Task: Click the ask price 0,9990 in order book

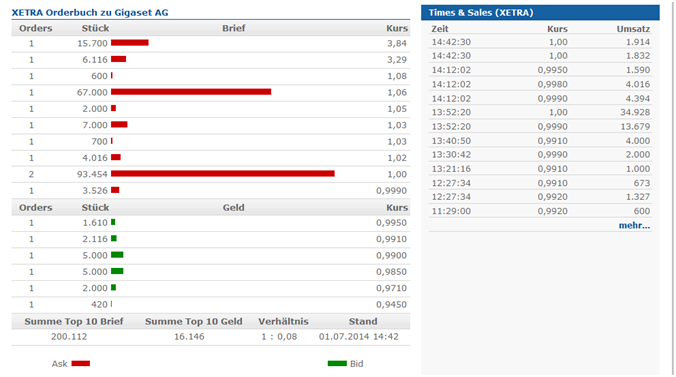Action: 391,191
